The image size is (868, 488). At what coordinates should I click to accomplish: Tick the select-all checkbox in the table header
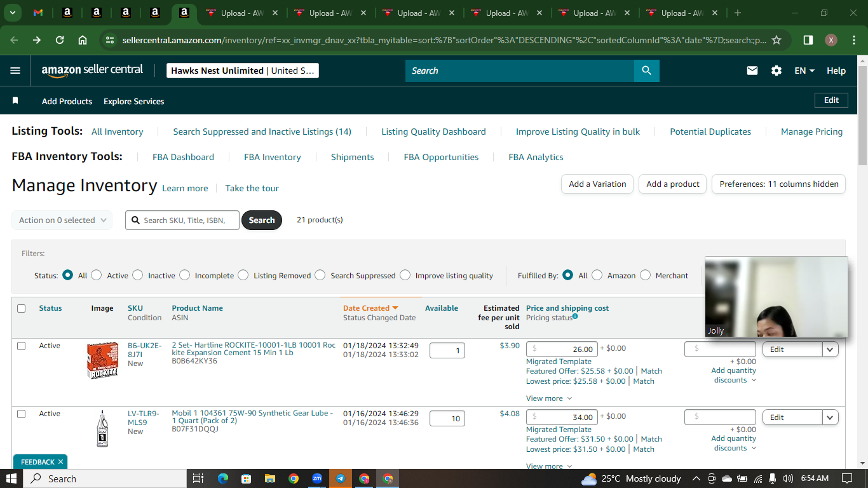[22, 308]
